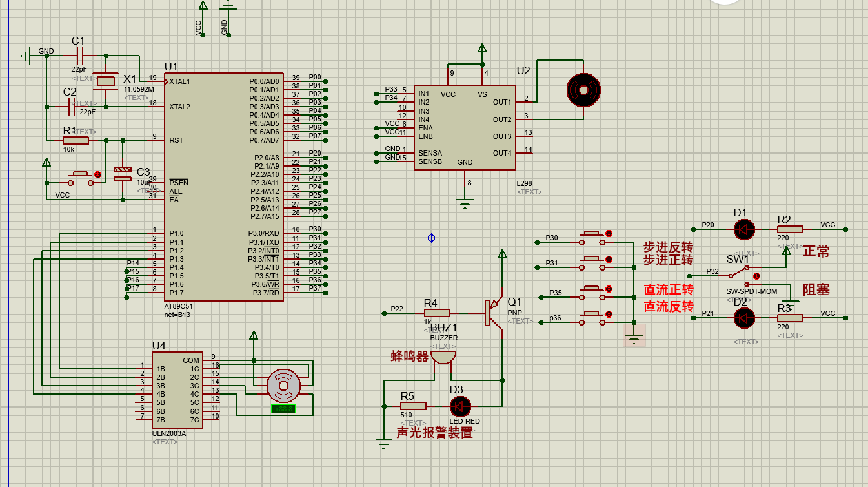Screen dimensions: 868x487
Task: Select resistor R4 at transistor base
Action: (437, 313)
